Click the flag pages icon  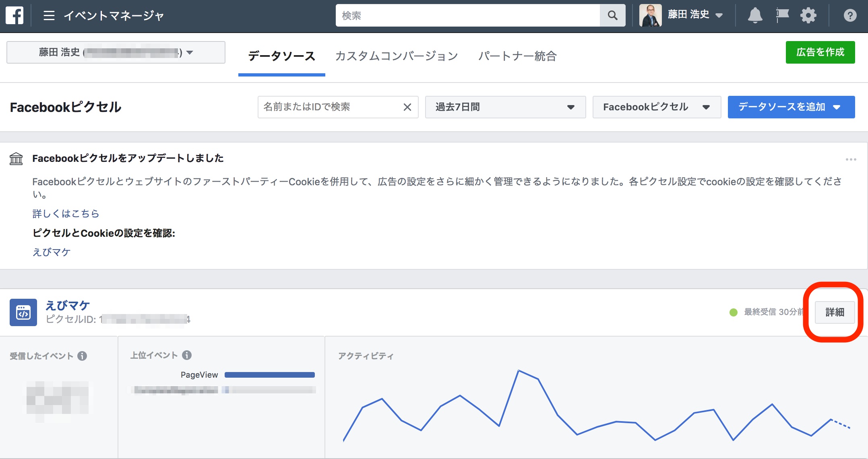[782, 15]
